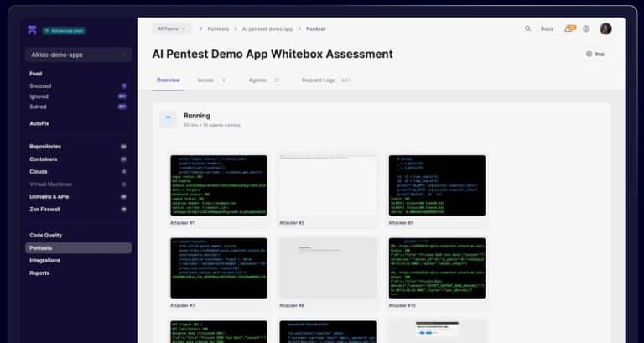
Task: Open AutoFix in the sidebar
Action: [x=39, y=123]
